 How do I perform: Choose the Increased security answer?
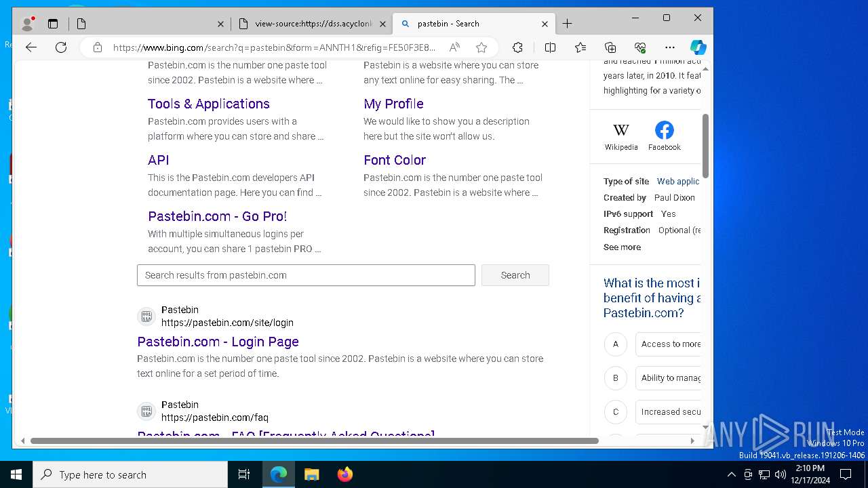(669, 411)
